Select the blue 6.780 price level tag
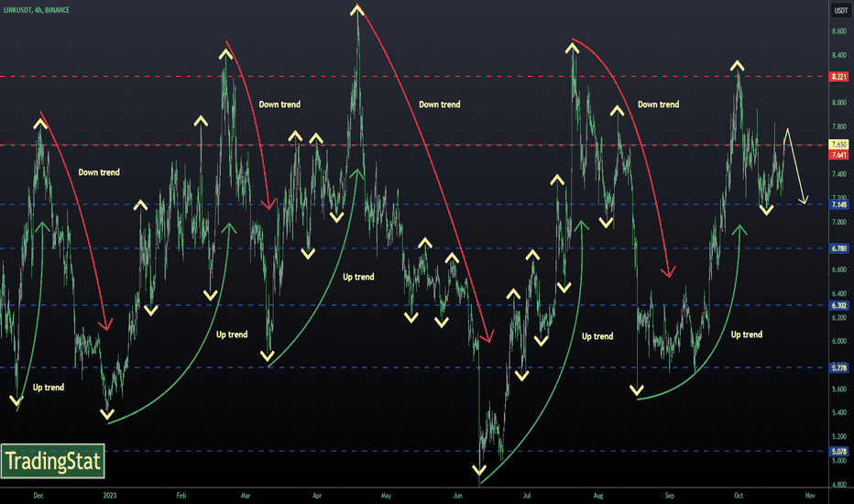Viewport: 854px width, 504px height. [x=839, y=248]
